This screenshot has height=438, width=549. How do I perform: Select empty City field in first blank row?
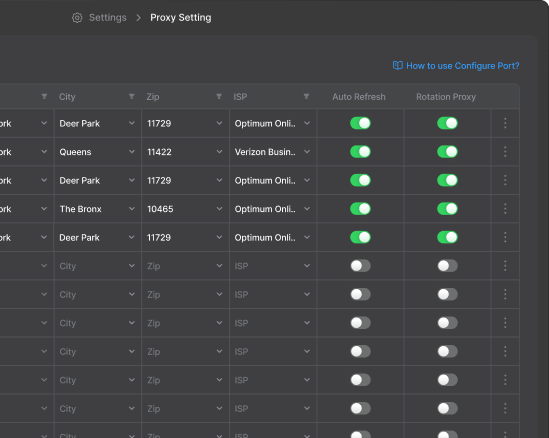tap(98, 266)
